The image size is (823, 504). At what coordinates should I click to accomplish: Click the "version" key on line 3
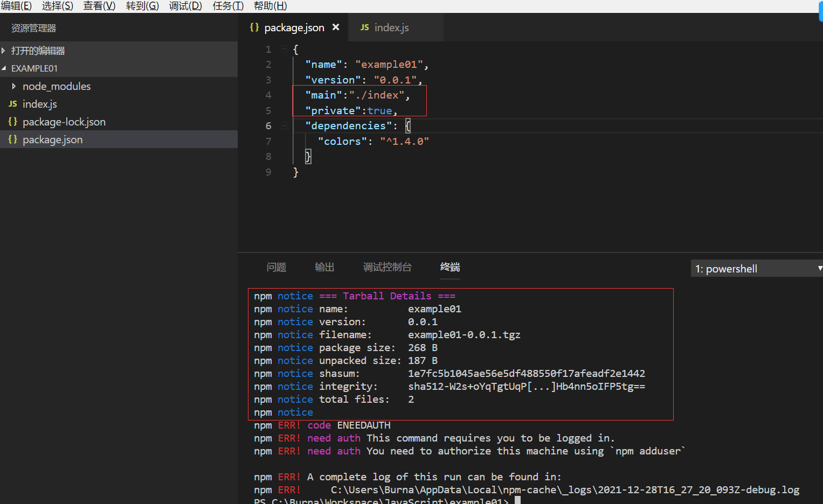click(x=333, y=80)
